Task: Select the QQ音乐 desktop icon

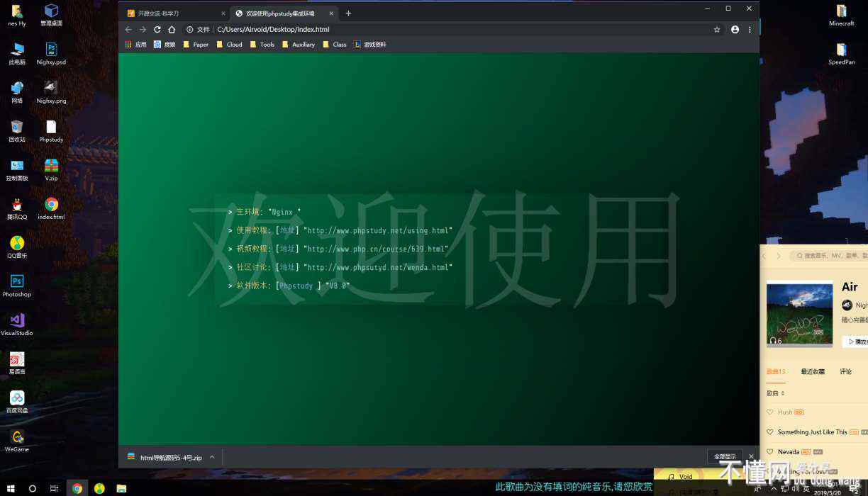Action: (17, 247)
